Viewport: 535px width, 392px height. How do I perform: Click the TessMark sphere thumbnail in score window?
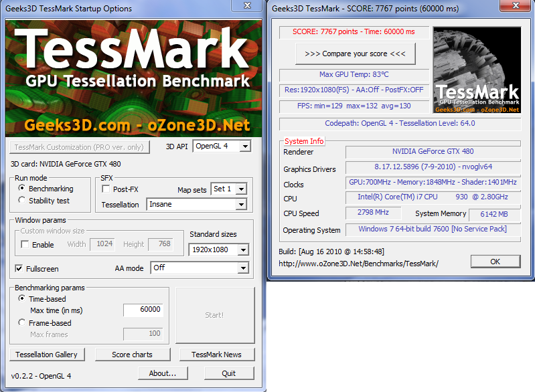click(x=477, y=70)
